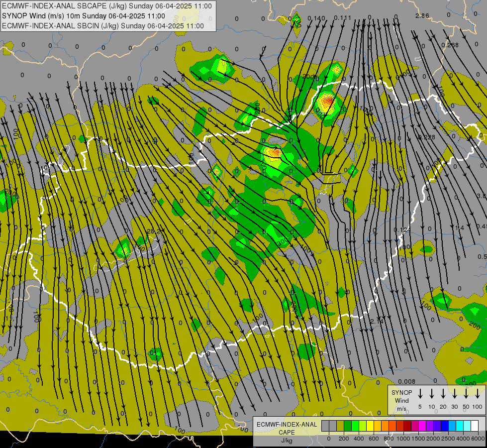Click the SYNOP Wind 10m title line
The height and width of the screenshot is (448, 487).
click(84, 16)
